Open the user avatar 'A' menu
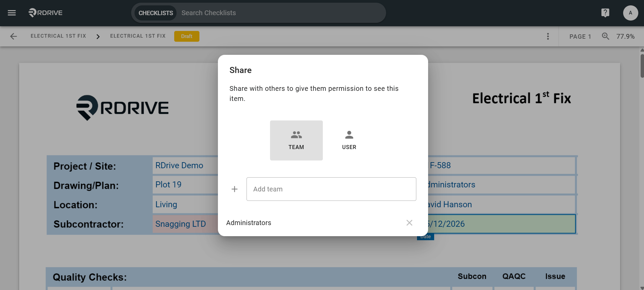Screen dimensions: 644x290 pos(630,13)
